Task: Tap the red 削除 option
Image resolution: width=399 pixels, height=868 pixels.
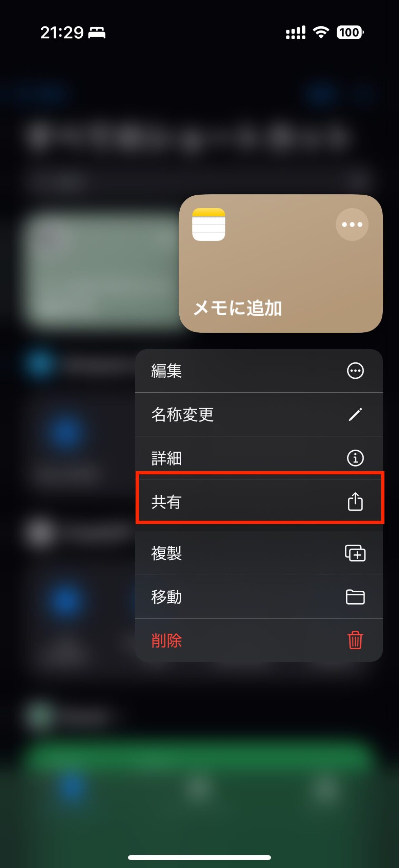Action: 259,640
